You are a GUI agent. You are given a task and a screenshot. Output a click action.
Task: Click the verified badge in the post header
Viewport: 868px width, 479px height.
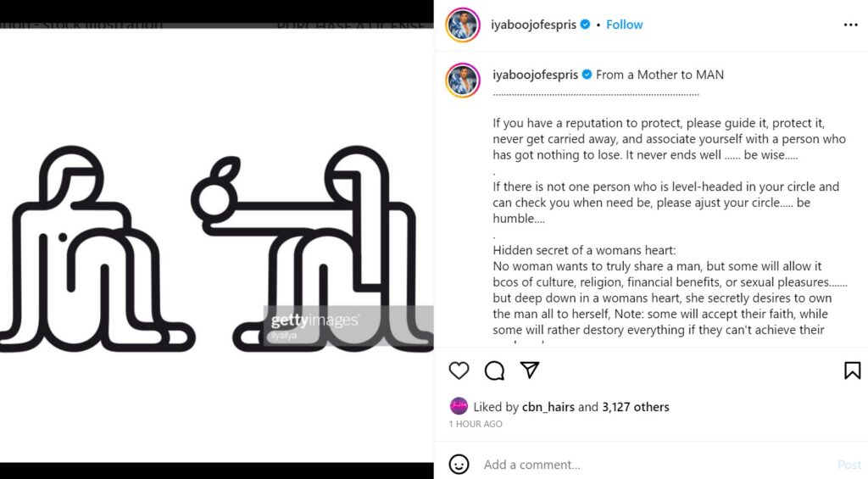tap(585, 25)
